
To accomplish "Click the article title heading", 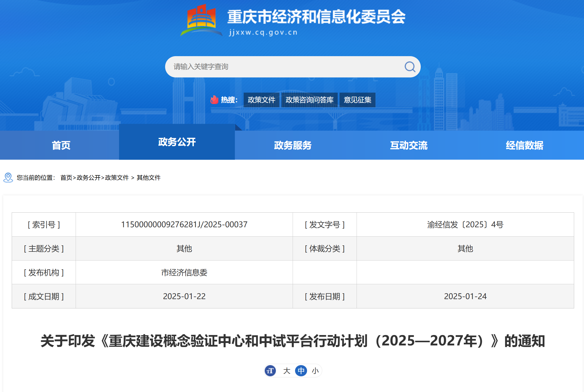I will click(x=293, y=341).
